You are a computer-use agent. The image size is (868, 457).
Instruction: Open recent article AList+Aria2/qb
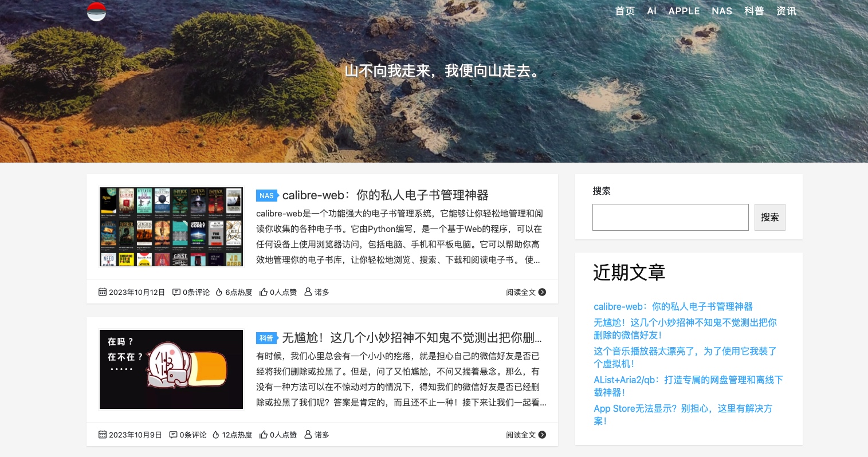point(688,386)
